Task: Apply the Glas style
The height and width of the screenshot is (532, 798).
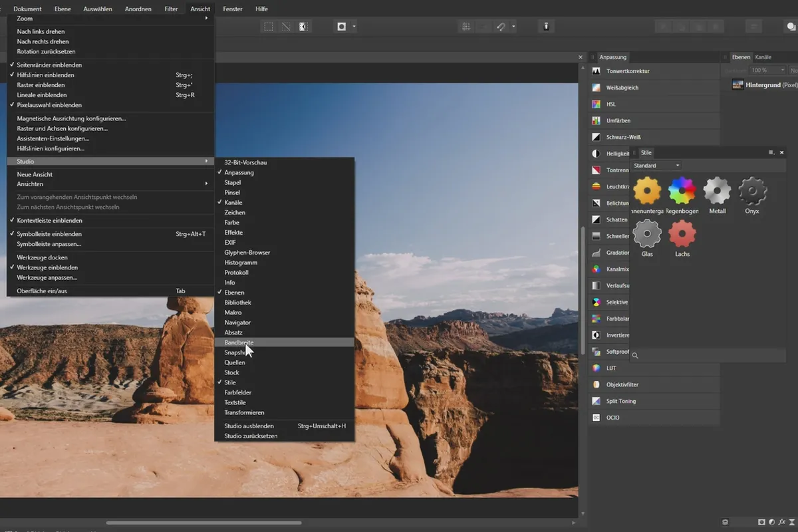Action: pos(647,233)
